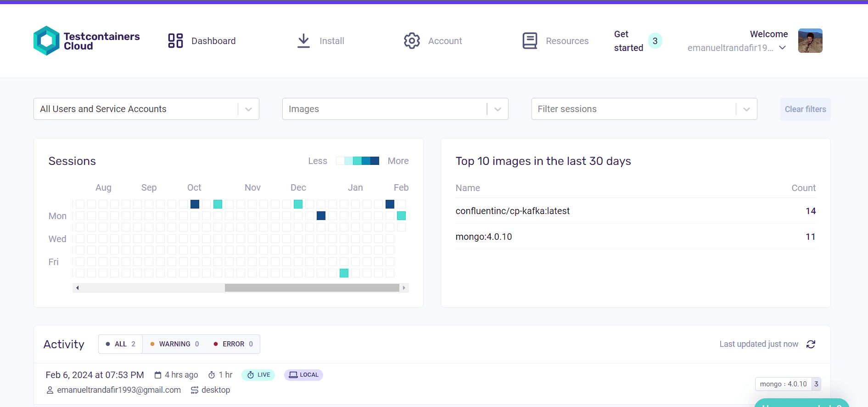Click the Get started step count 3 badge
The height and width of the screenshot is (407, 868).
tap(655, 41)
